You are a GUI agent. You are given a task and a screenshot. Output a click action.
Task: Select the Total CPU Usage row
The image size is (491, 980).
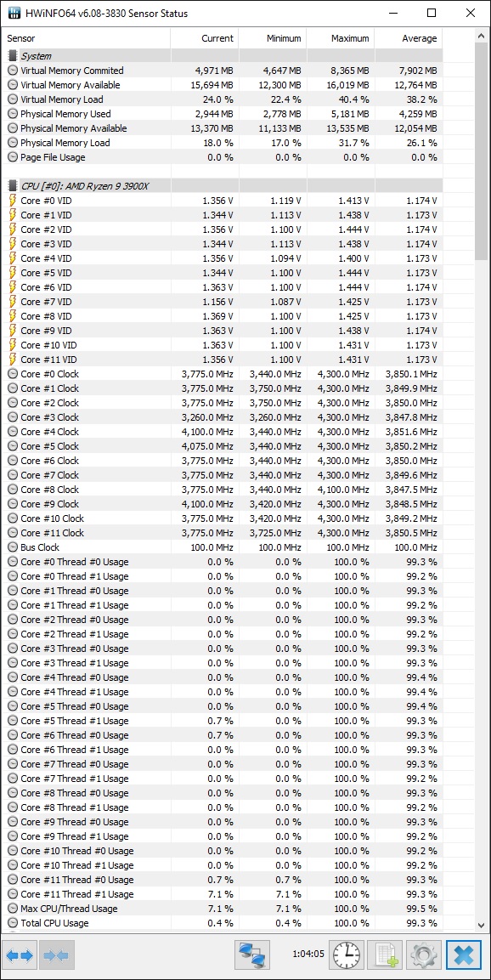(222, 923)
